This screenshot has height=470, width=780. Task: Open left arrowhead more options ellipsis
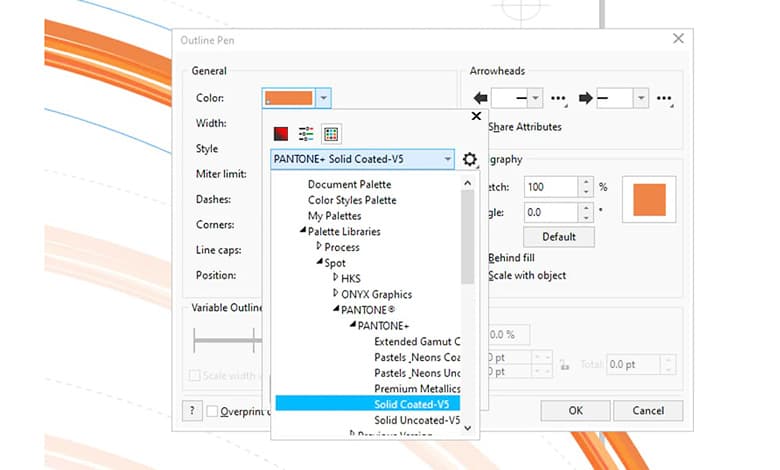coord(558,98)
